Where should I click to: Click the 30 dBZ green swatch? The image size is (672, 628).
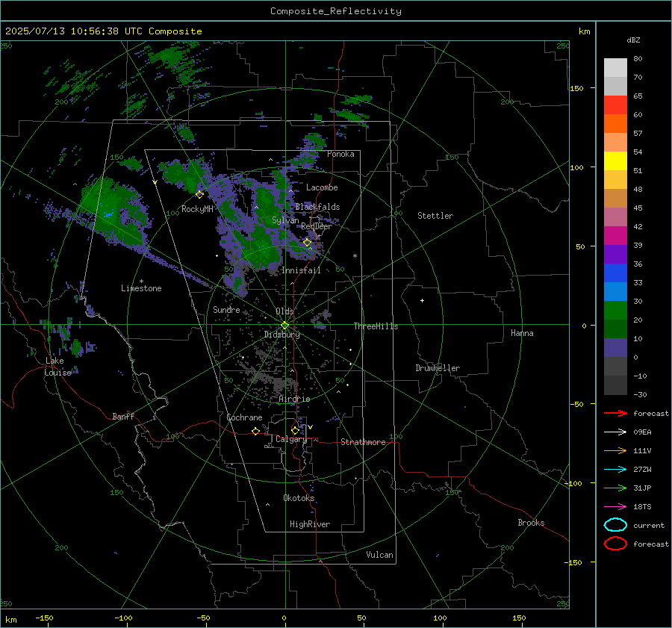point(615,310)
